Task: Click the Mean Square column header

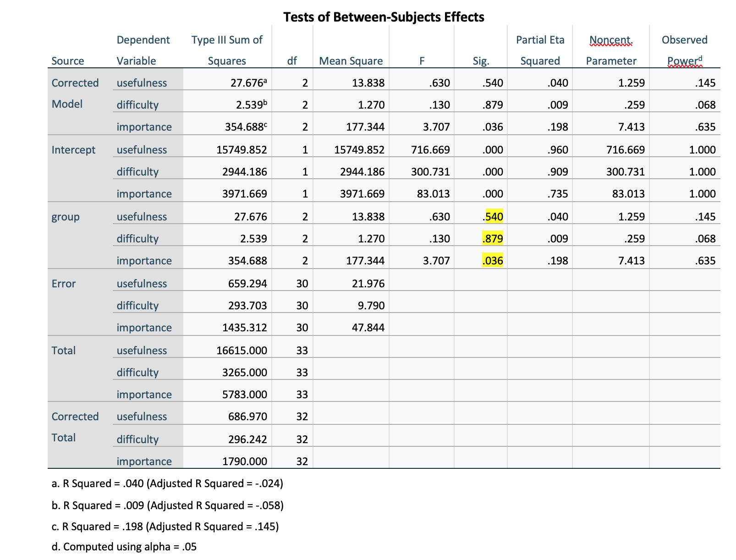Action: [351, 61]
